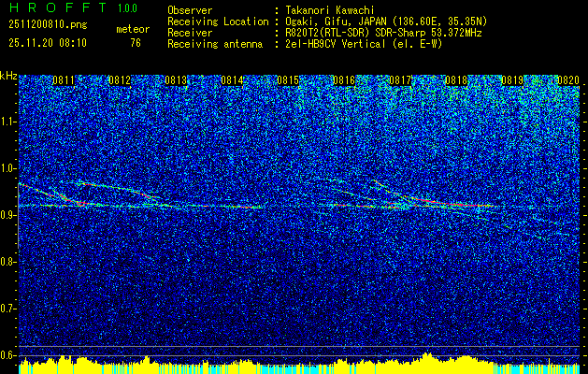Click the Receiving Location label

(218, 22)
